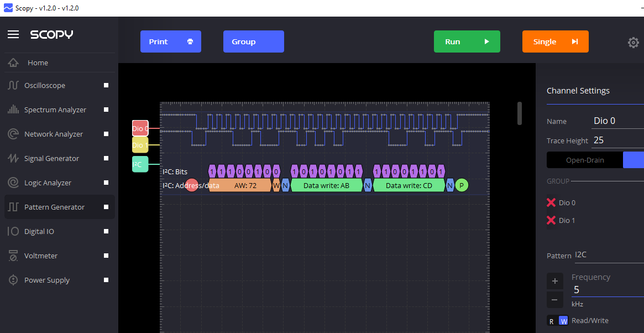Image resolution: width=644 pixels, height=333 pixels.
Task: Click the Power Supply icon
Action: 13,280
